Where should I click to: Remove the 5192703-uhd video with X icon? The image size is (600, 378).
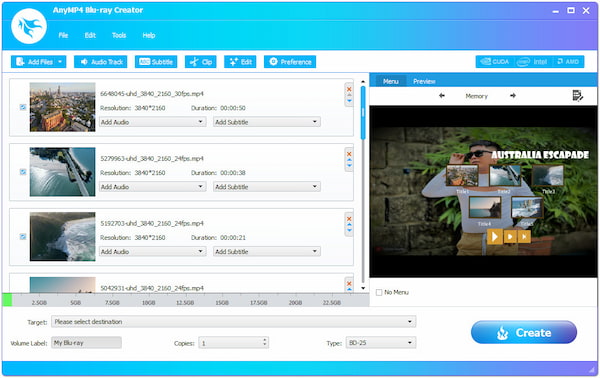tap(349, 219)
